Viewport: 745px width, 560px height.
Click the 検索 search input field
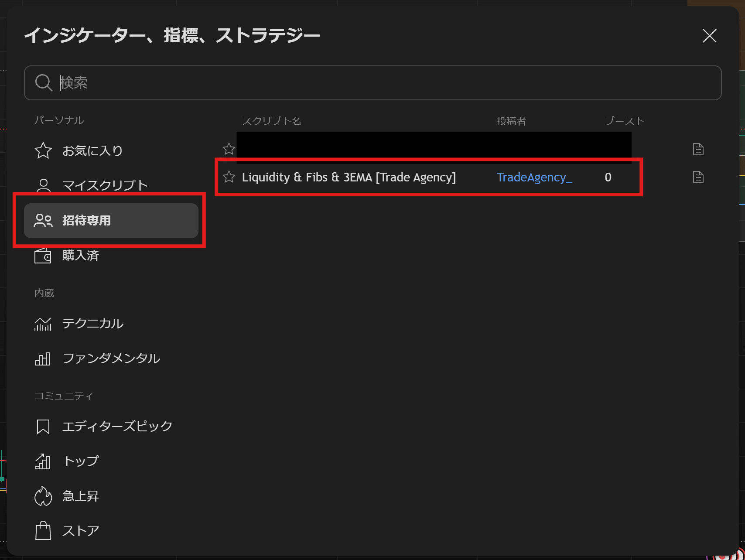(x=384, y=83)
